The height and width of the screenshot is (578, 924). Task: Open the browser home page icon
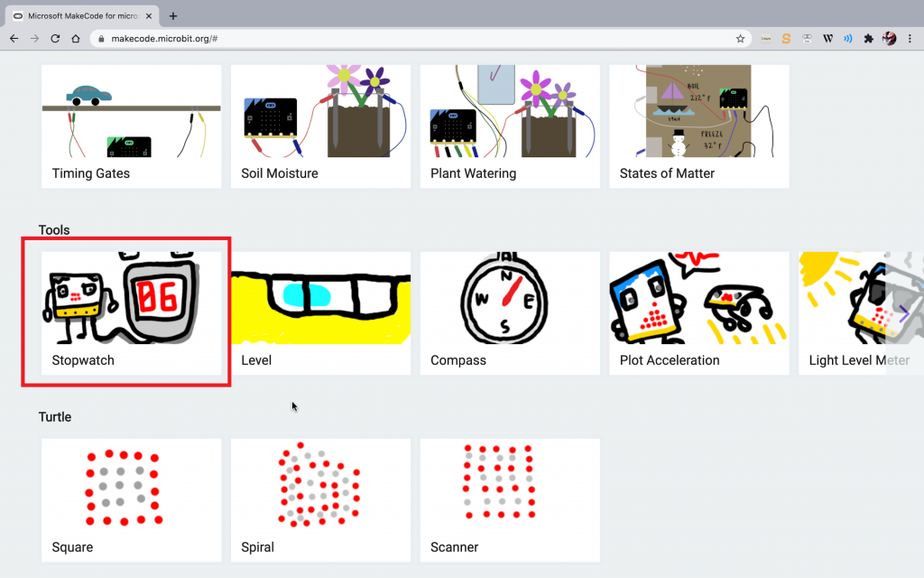pyautogui.click(x=76, y=38)
